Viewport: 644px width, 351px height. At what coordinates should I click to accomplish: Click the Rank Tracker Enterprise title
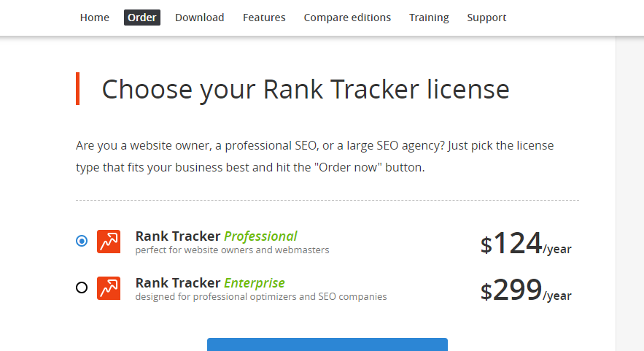coord(210,283)
